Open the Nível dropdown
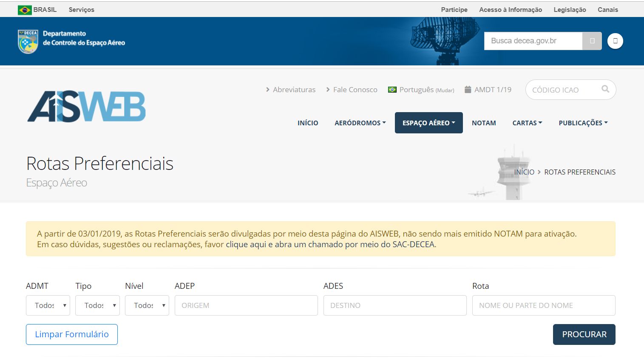Image resolution: width=644 pixels, height=364 pixels. (147, 305)
